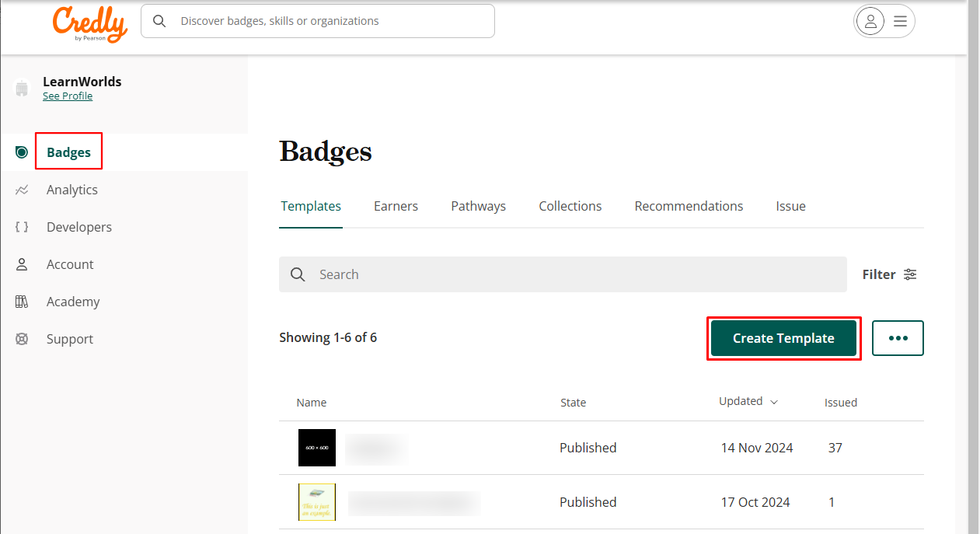This screenshot has height=534, width=980.
Task: Click the Account person icon
Action: point(22,264)
